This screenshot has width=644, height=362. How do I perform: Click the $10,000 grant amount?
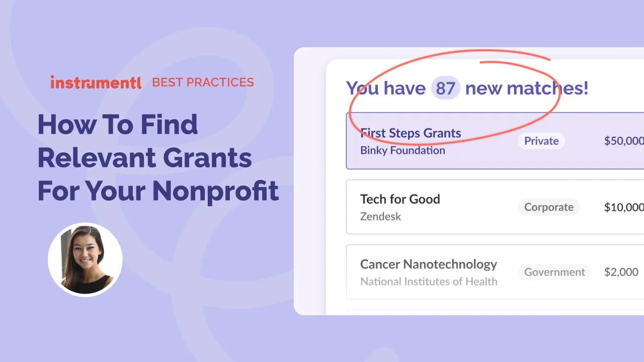pos(624,207)
